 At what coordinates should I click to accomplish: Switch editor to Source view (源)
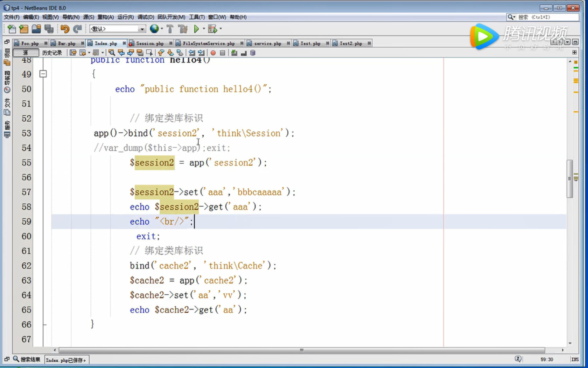26,53
